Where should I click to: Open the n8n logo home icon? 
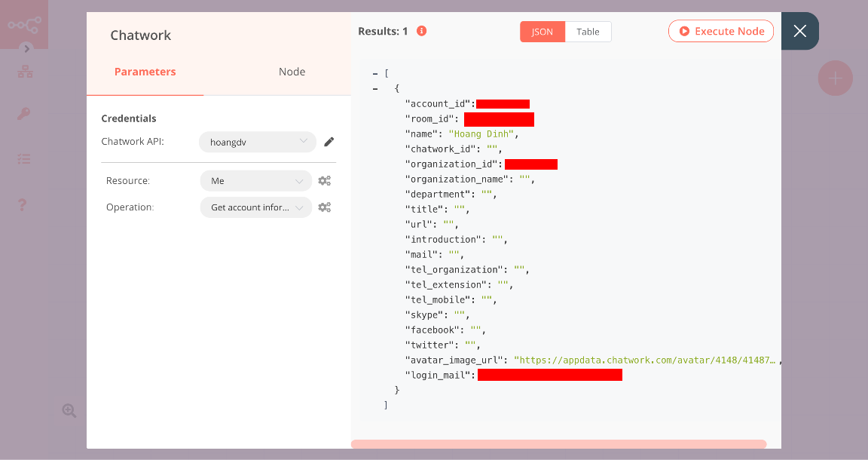point(24,24)
